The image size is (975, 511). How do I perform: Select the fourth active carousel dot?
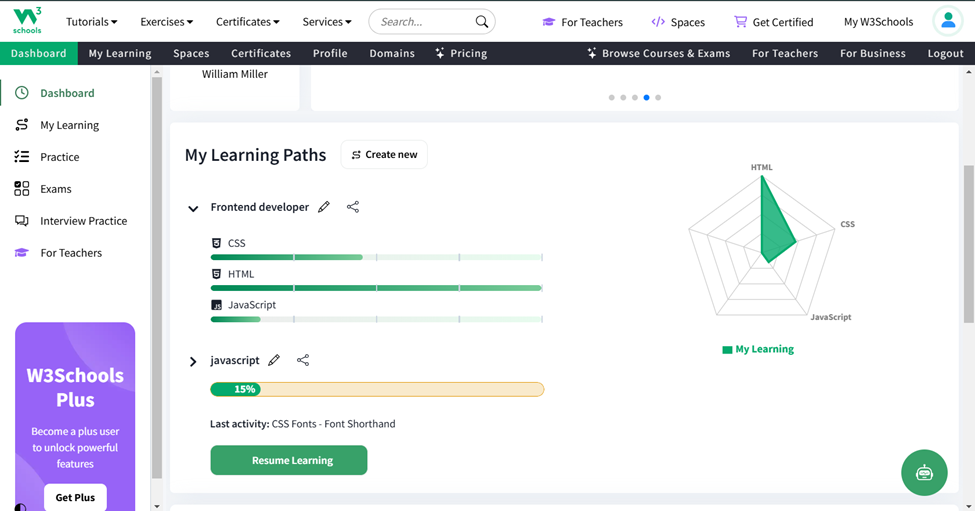tap(647, 98)
